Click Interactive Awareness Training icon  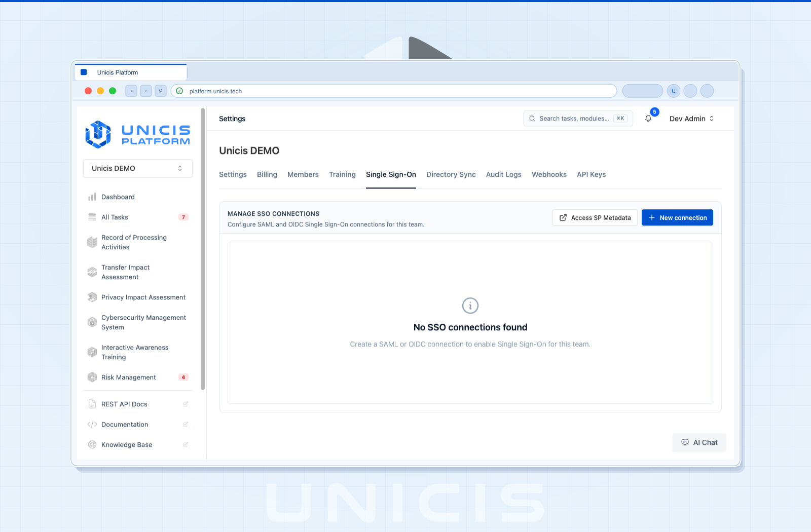coord(92,352)
